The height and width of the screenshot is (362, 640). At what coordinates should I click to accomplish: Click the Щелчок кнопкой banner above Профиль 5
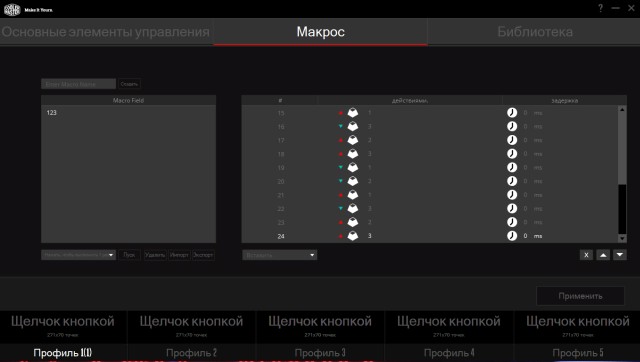click(x=578, y=326)
